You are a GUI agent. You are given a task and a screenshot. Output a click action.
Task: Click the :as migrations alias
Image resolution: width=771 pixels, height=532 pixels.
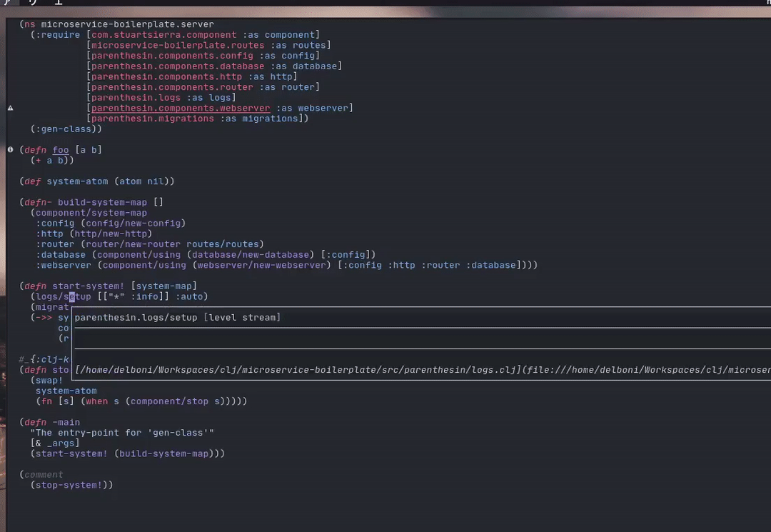(x=259, y=119)
